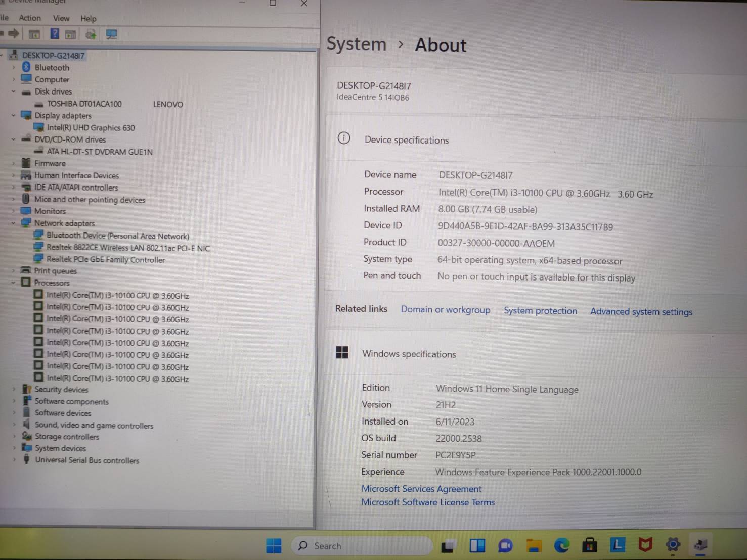
Task: Click the Device ID value text
Action: point(525,227)
